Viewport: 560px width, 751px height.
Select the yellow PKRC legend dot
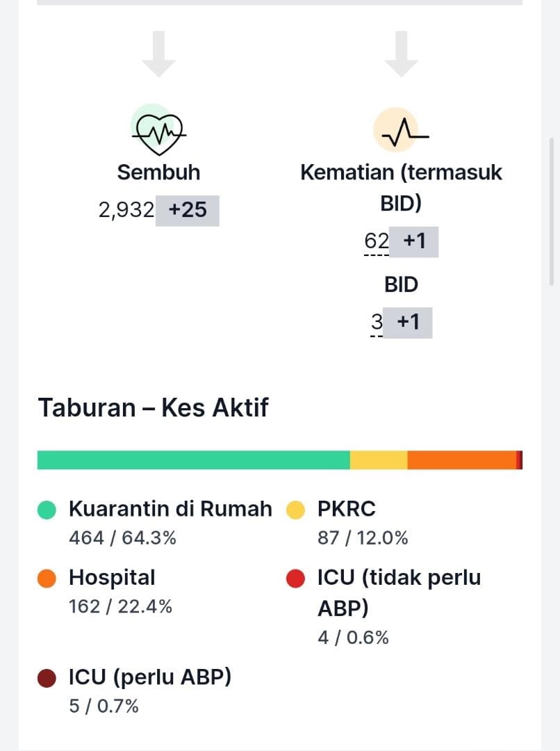(295, 510)
